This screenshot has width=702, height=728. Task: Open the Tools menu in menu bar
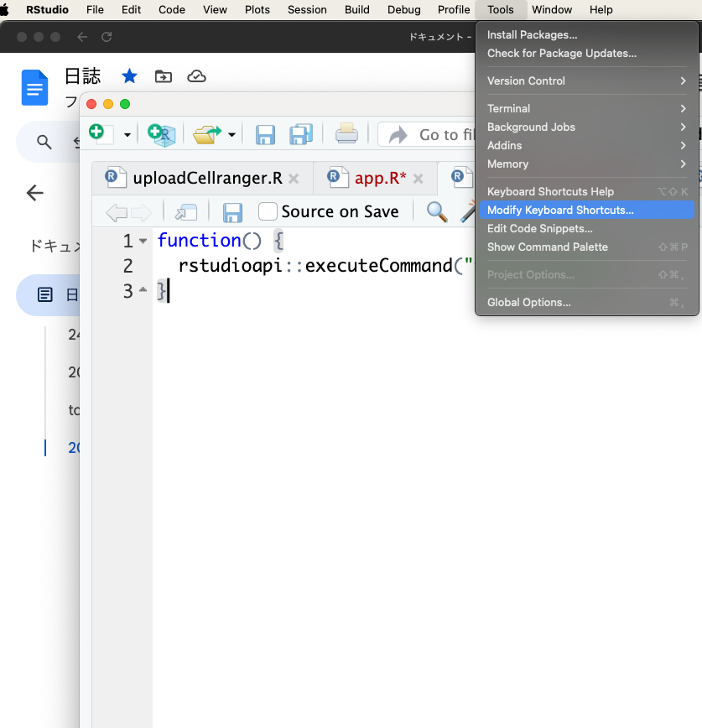[501, 10]
